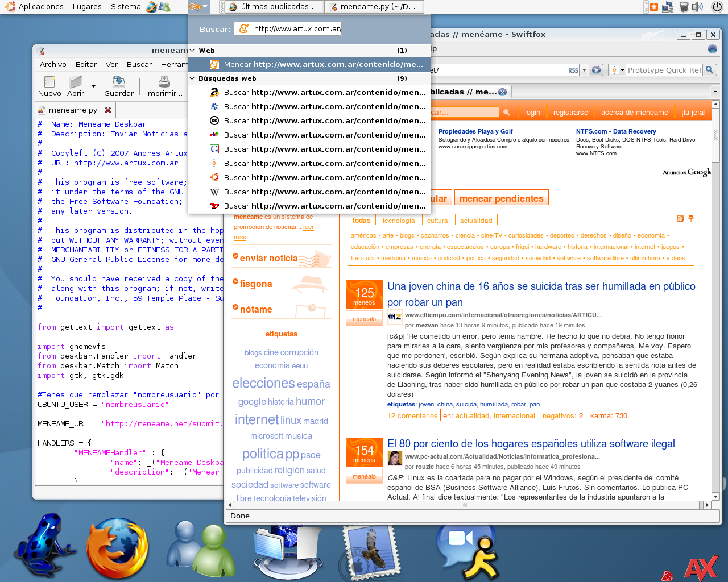Image resolution: width=728 pixels, height=582 pixels.
Task: Click the Creative Commons search result icon
Action: coord(214,120)
